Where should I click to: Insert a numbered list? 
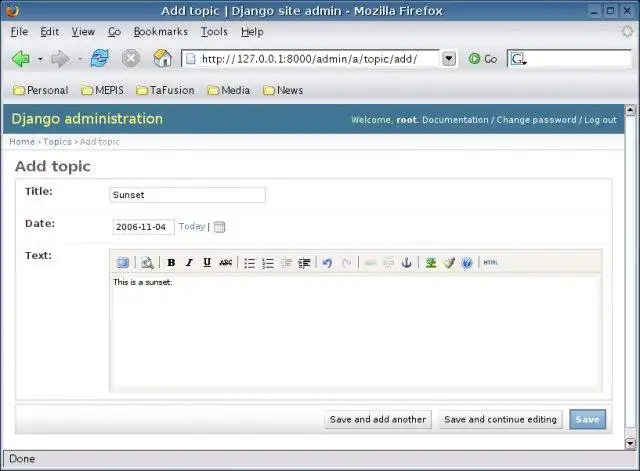[x=268, y=263]
